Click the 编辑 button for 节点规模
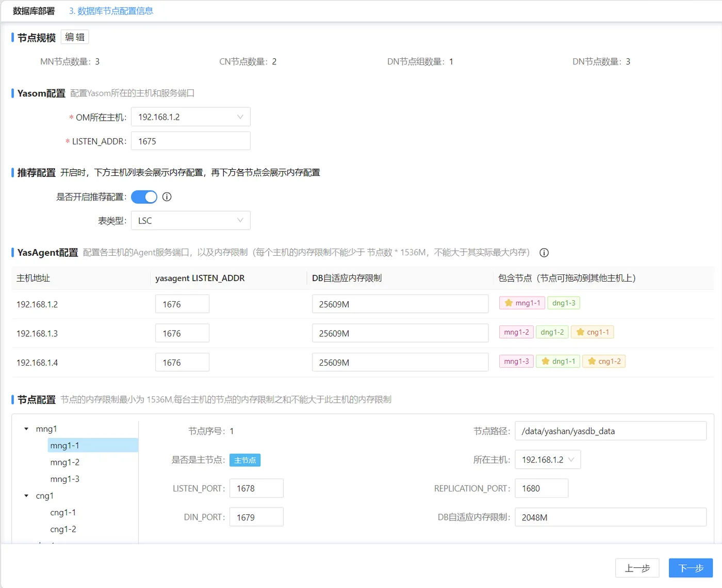The image size is (722, 588). point(75,37)
